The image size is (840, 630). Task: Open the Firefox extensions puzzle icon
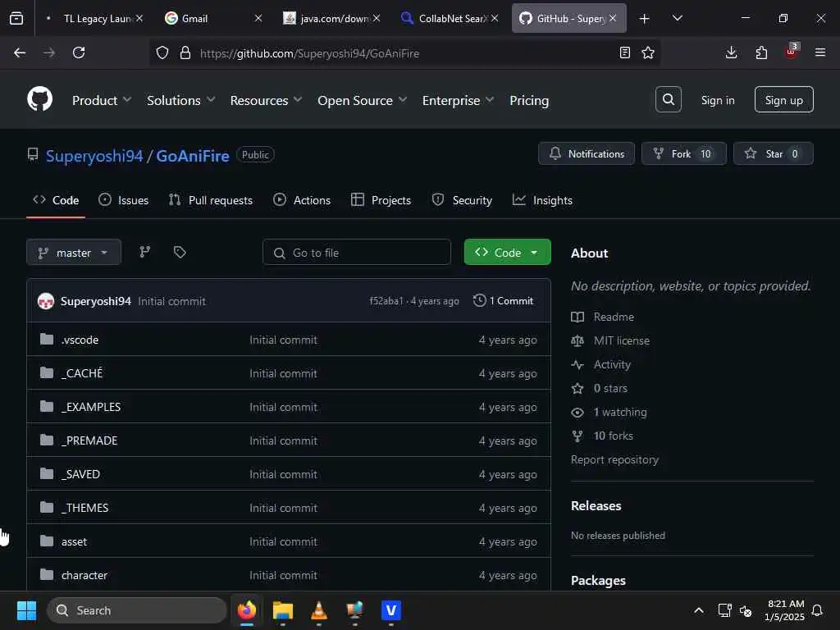point(761,52)
